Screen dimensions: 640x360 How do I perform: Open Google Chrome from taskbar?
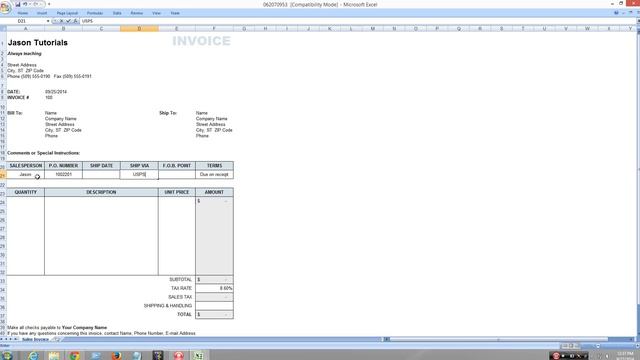click(75, 355)
